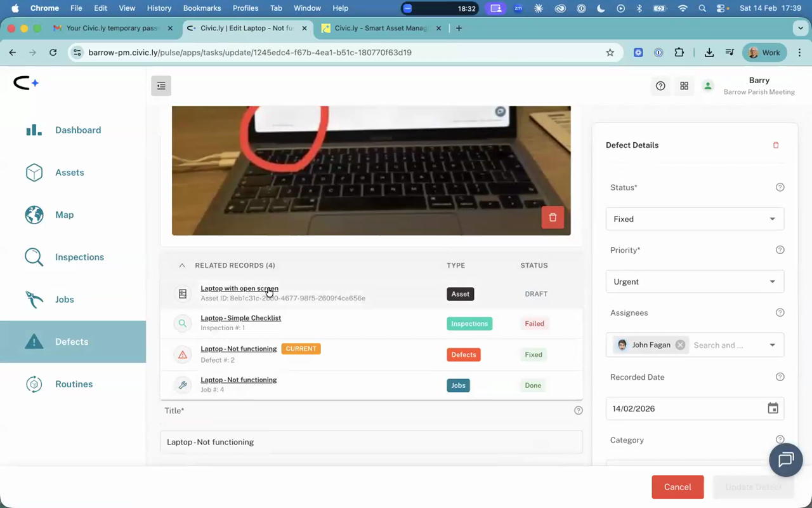The height and width of the screenshot is (508, 812).
Task: Open the Laptop with open screen asset
Action: coord(239,288)
